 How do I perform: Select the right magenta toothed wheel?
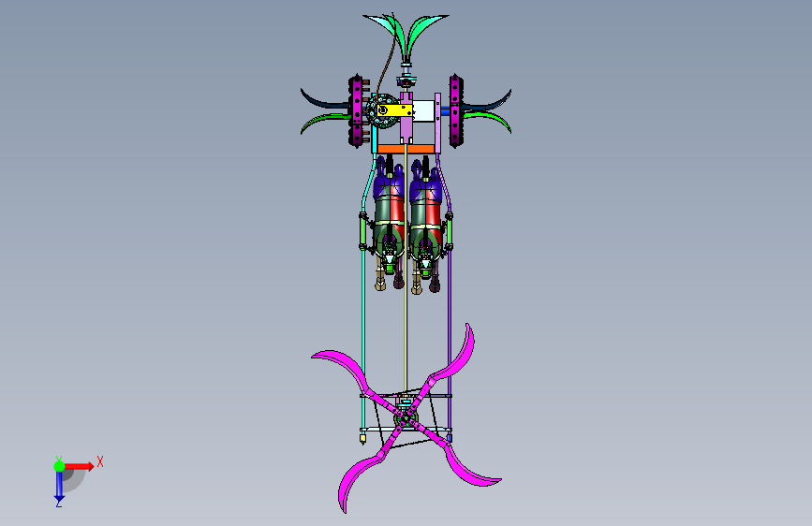(x=455, y=111)
